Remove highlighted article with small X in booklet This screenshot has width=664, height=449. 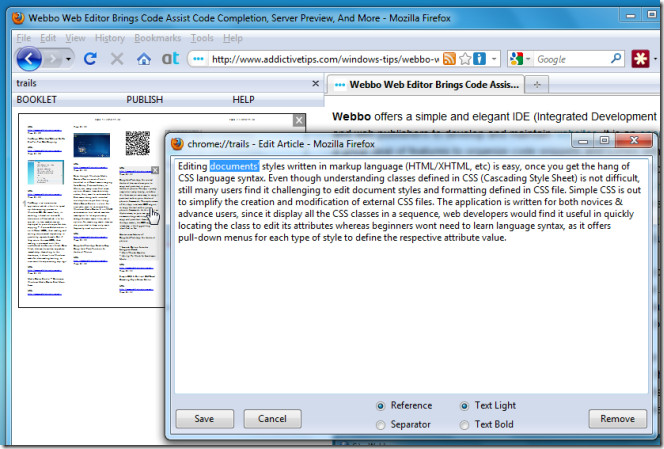pyautogui.click(x=155, y=170)
